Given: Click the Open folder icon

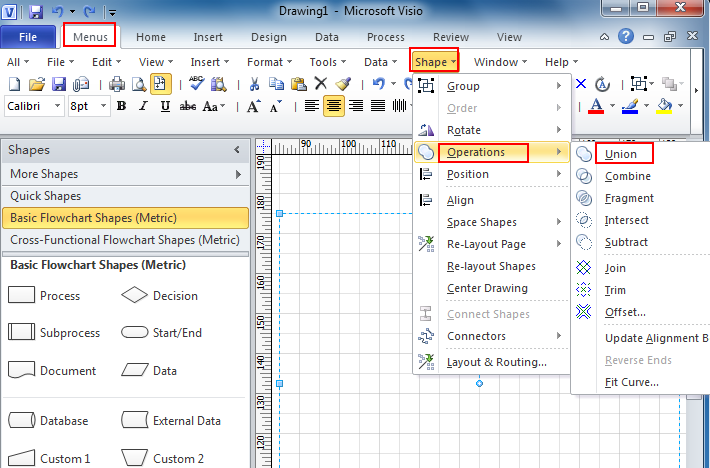Looking at the screenshot, I should (37, 84).
